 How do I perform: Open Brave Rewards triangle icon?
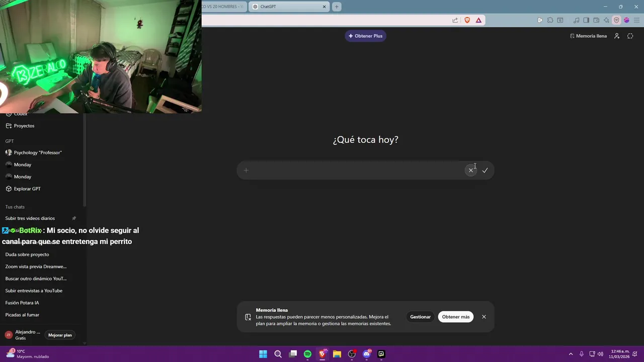pyautogui.click(x=478, y=20)
